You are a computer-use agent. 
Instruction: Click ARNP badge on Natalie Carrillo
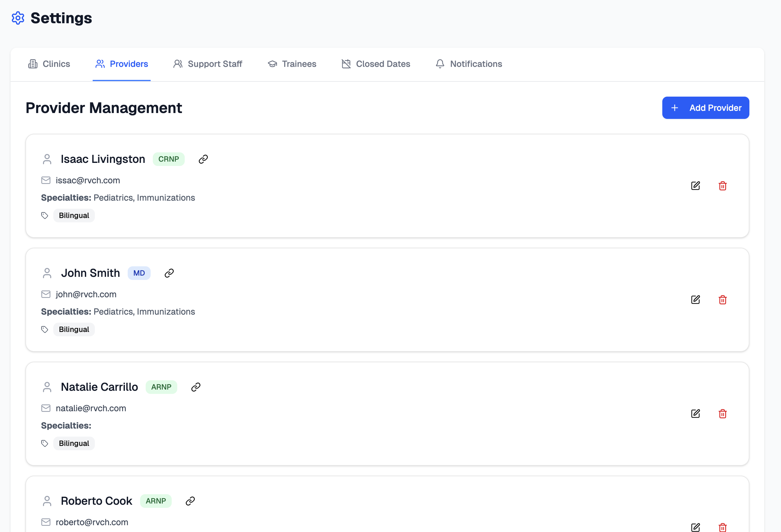pyautogui.click(x=161, y=387)
